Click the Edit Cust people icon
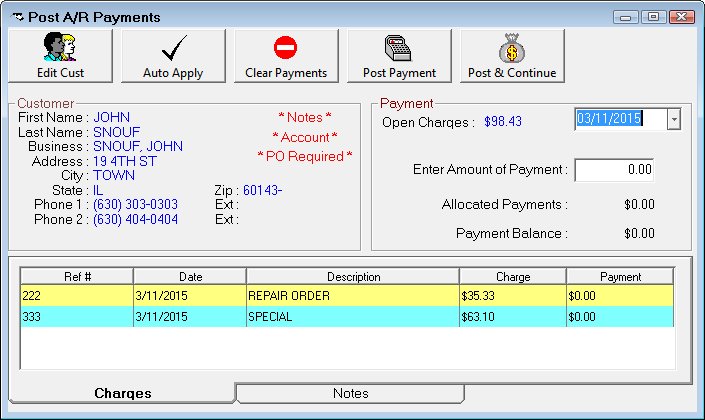This screenshot has width=705, height=420. [59, 47]
